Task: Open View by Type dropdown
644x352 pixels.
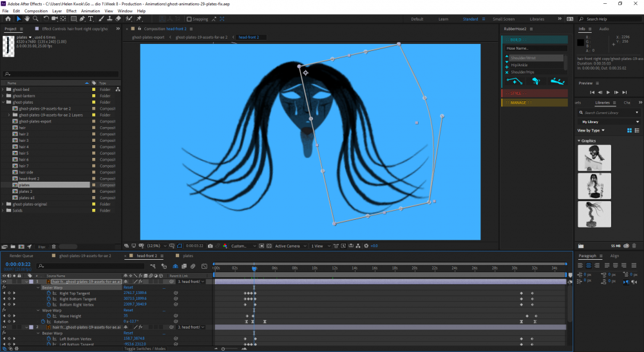Action: pos(591,130)
